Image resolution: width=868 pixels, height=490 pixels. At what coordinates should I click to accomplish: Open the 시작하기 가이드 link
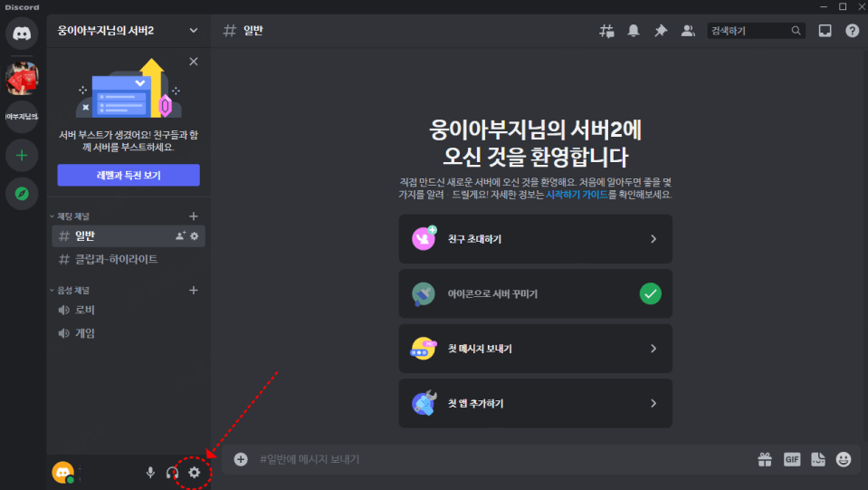coord(577,195)
